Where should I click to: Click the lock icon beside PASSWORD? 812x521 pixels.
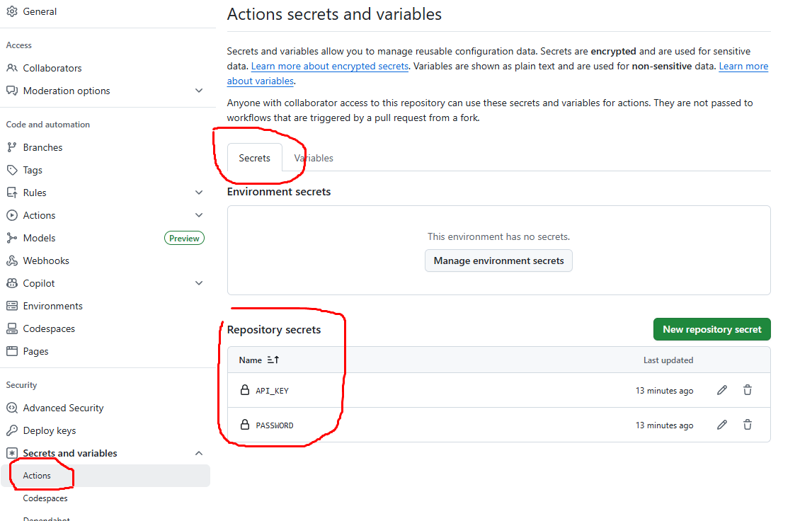[x=244, y=425]
